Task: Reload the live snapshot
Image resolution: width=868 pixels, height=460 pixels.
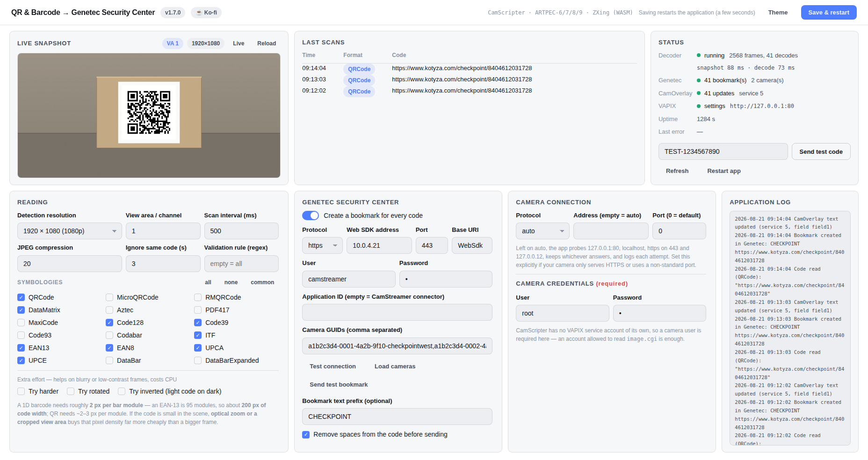Action: pyautogui.click(x=267, y=43)
